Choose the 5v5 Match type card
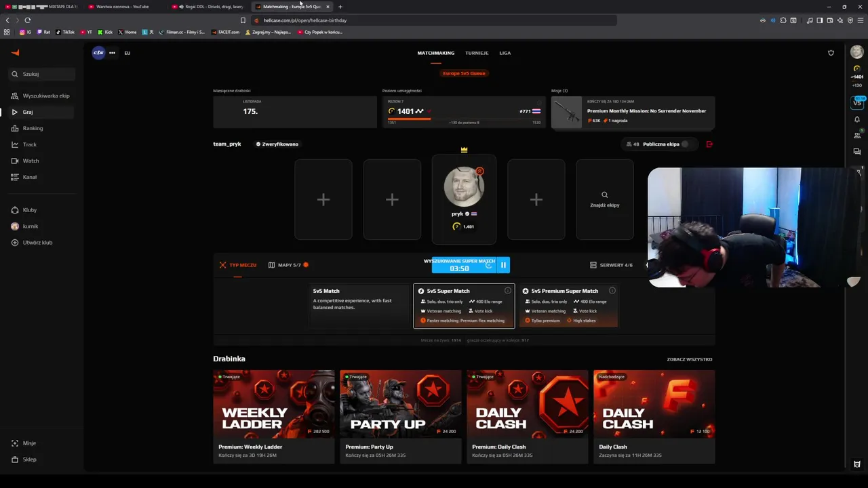The height and width of the screenshot is (488, 868). click(x=359, y=306)
